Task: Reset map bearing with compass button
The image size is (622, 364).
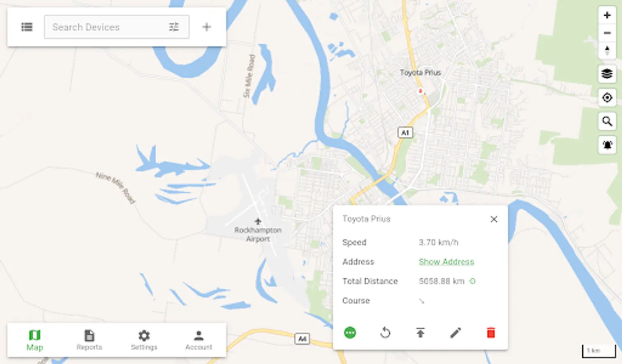Action: pyautogui.click(x=607, y=51)
